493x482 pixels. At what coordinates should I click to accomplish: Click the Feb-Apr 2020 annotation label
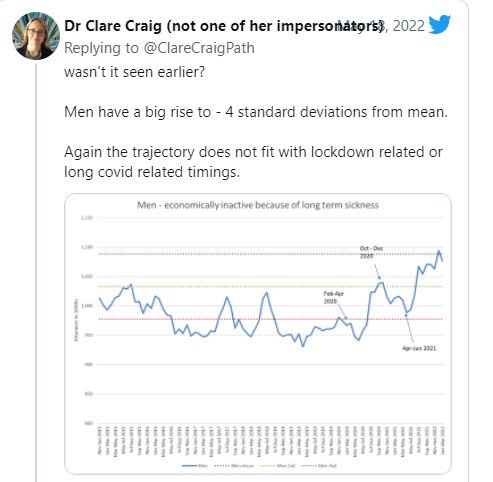(333, 297)
